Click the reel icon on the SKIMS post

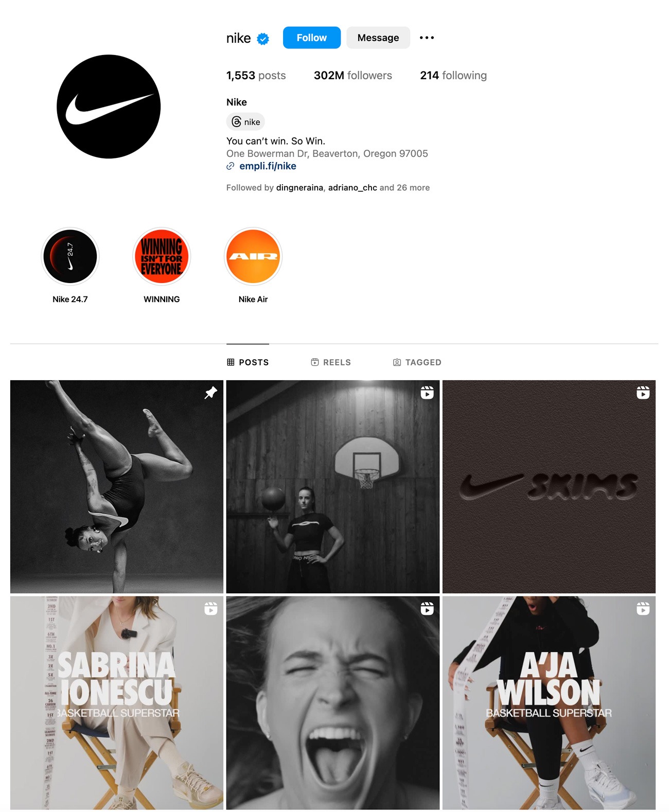pyautogui.click(x=643, y=393)
